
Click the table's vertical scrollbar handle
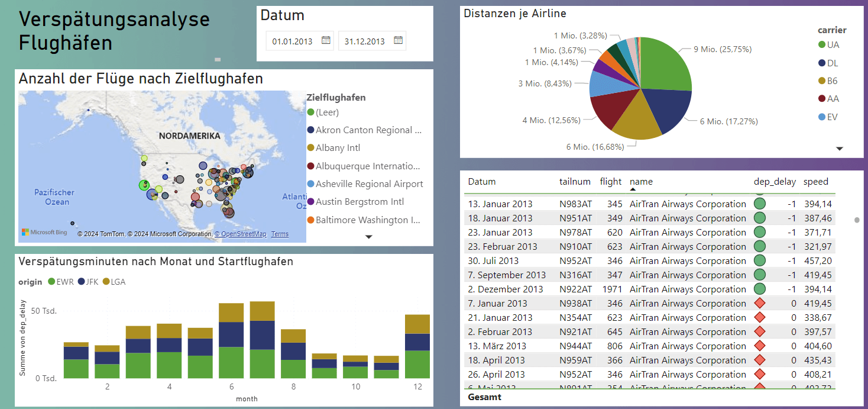tap(857, 220)
